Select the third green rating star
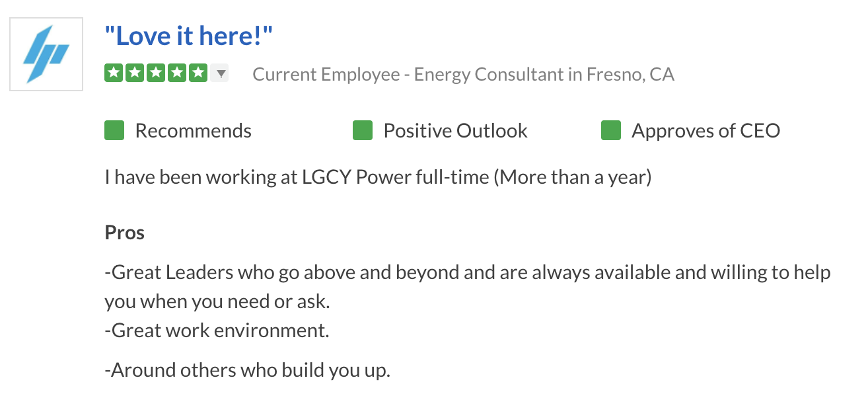Image resolution: width=868 pixels, height=394 pixels. click(156, 73)
